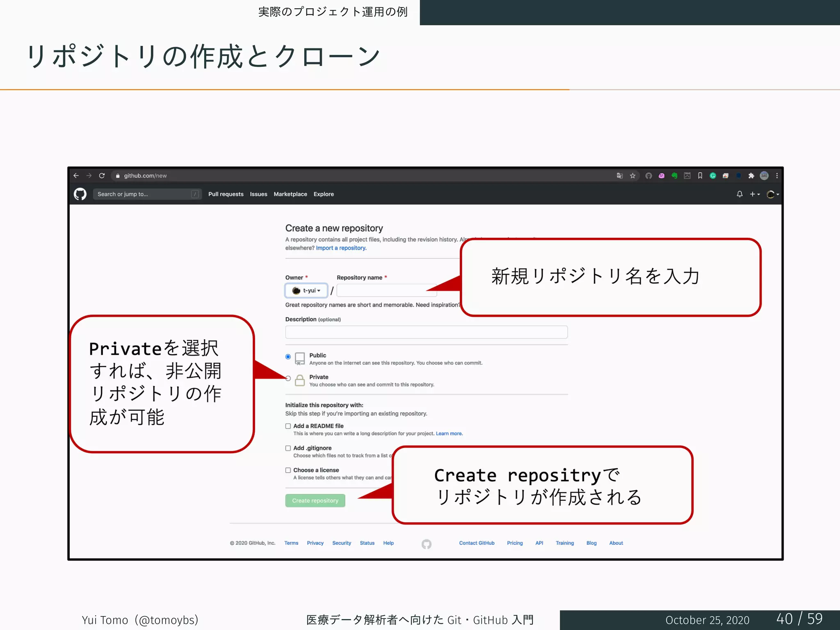Click the Chrome stacked-windows extension icon
Screen dimensions: 840x630
(726, 176)
